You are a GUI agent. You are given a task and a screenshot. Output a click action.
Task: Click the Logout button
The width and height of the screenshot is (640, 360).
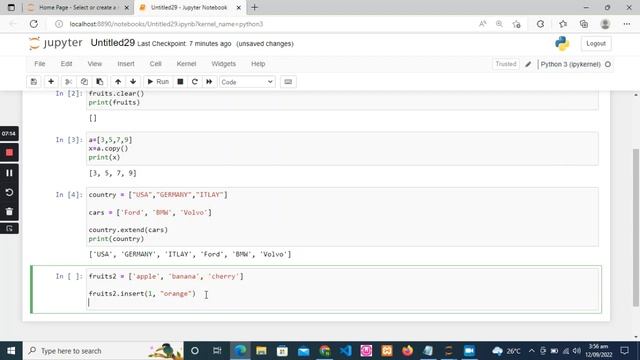pos(596,44)
